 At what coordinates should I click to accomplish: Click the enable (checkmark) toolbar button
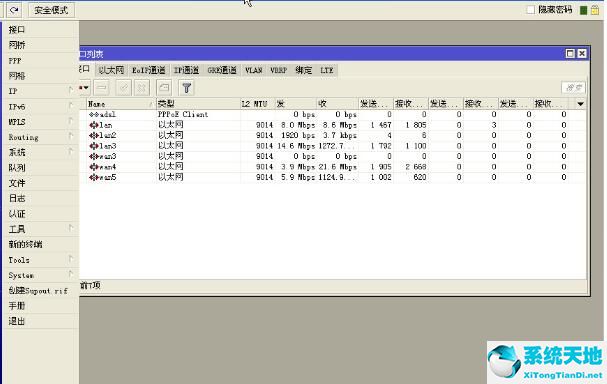[x=124, y=88]
